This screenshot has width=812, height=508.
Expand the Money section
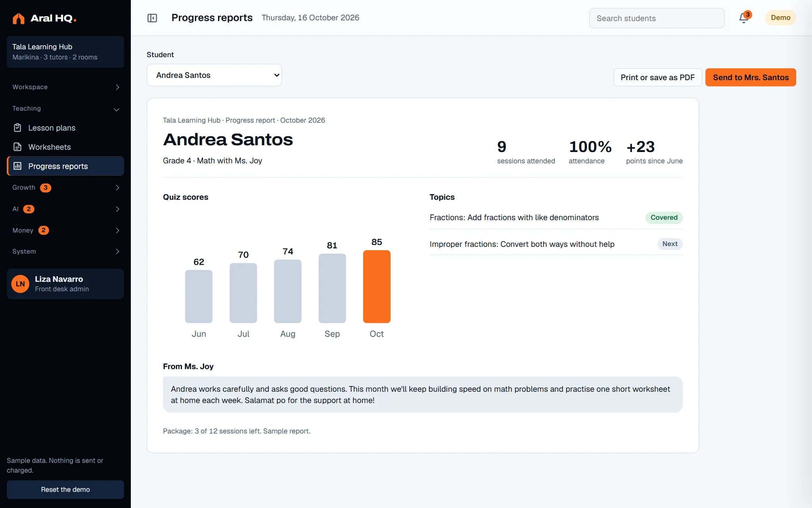pos(65,230)
